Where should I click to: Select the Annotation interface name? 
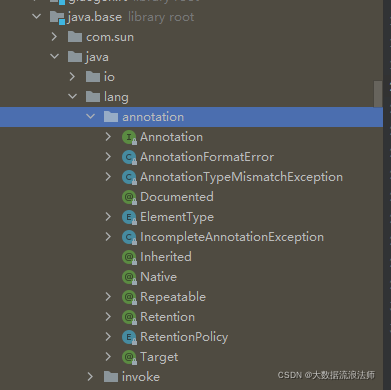[x=171, y=137]
